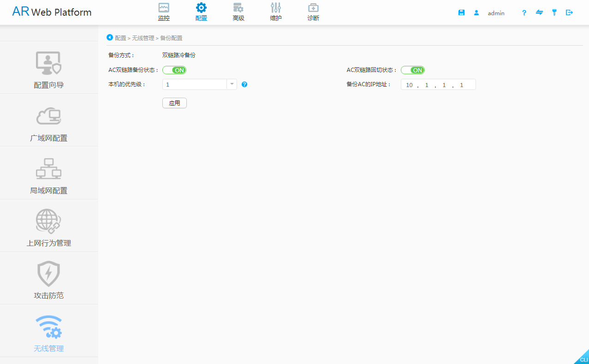Click first octet of 备份AC的IP地址 field
This screenshot has width=589, height=364.
click(x=409, y=85)
